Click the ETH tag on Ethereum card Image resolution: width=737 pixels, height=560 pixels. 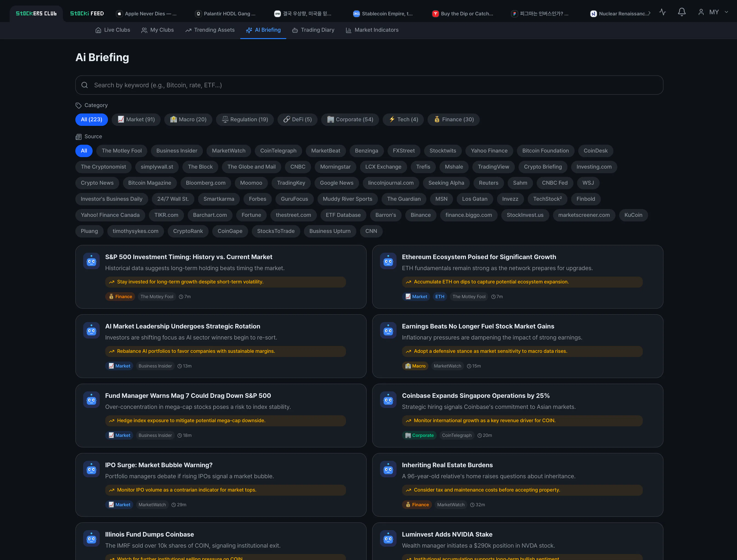tap(440, 297)
